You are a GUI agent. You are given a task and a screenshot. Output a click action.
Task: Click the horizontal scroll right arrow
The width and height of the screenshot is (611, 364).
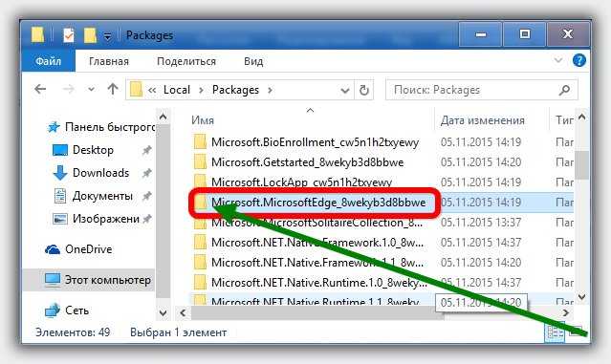[x=566, y=312]
